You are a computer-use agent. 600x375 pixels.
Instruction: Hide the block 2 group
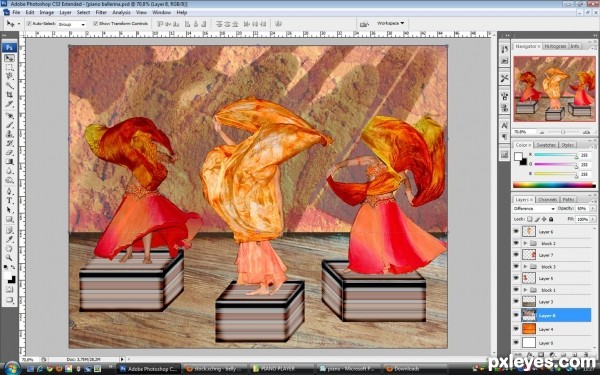[516, 243]
